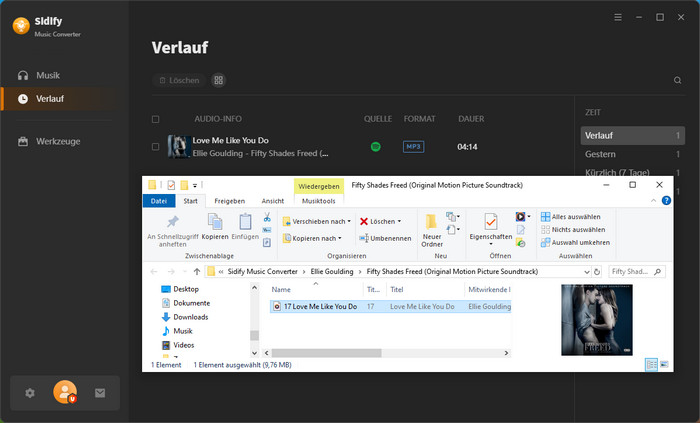
Task: Click Auswahl umkehren
Action: tap(575, 243)
